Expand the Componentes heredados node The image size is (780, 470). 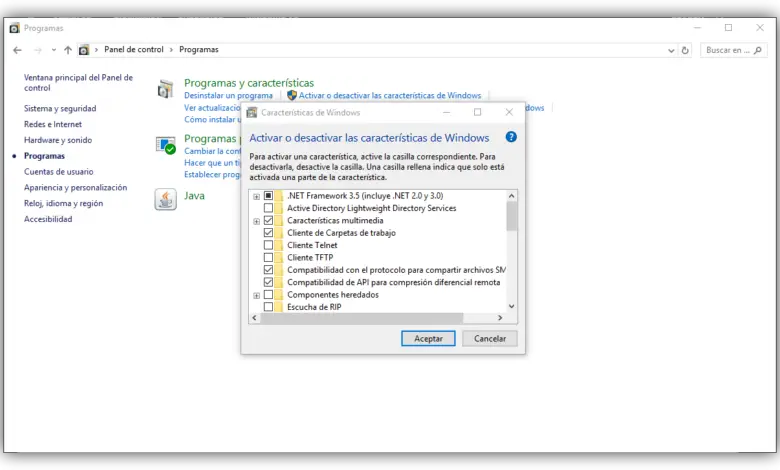point(256,295)
